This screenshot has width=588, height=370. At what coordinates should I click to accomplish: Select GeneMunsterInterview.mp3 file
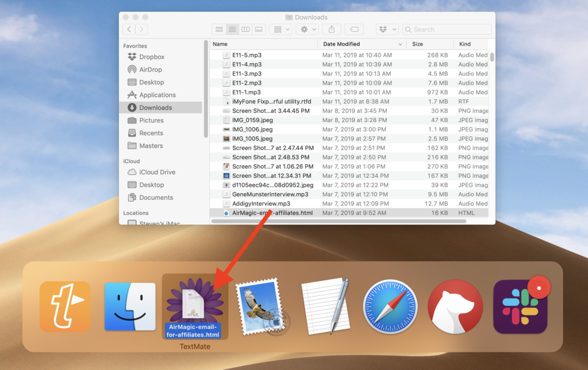(x=349, y=194)
